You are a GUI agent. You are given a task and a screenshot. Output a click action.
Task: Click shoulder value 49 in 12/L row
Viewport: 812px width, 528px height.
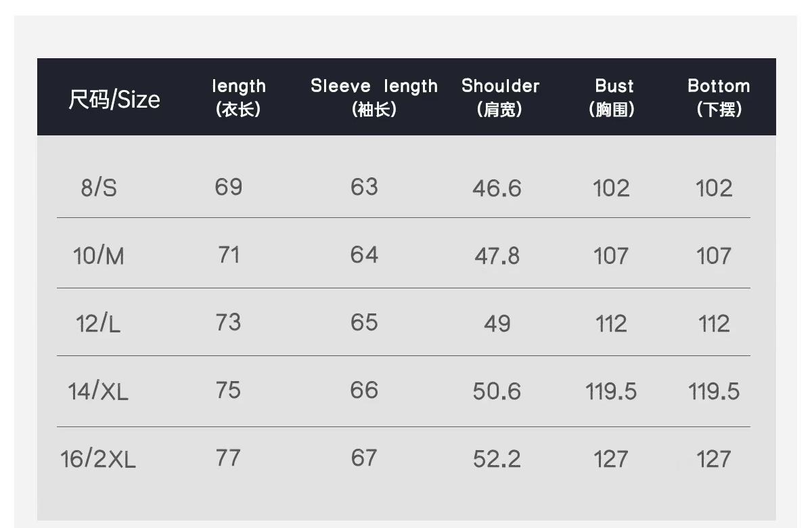tap(497, 324)
